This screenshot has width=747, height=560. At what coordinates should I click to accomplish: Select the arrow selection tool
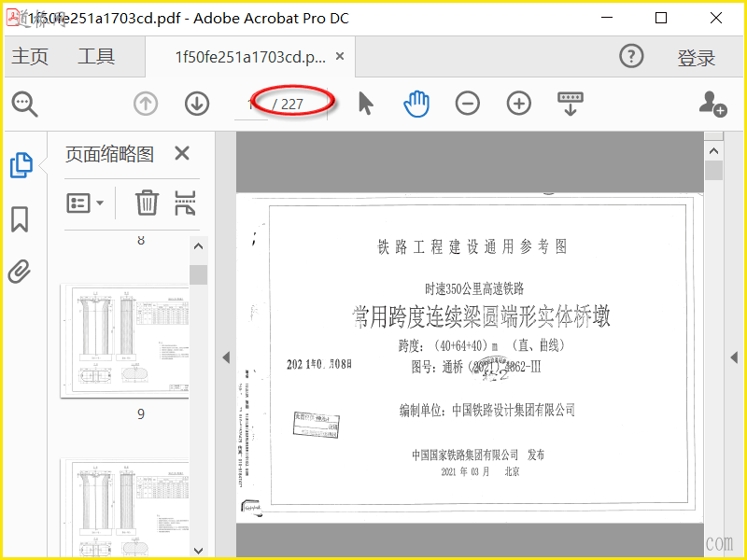(x=365, y=104)
